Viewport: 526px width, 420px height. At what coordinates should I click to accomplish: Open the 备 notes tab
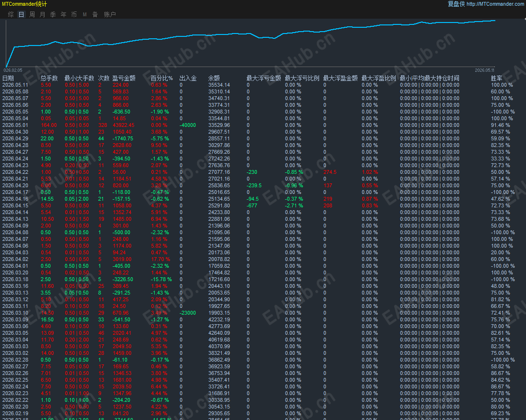(95, 14)
